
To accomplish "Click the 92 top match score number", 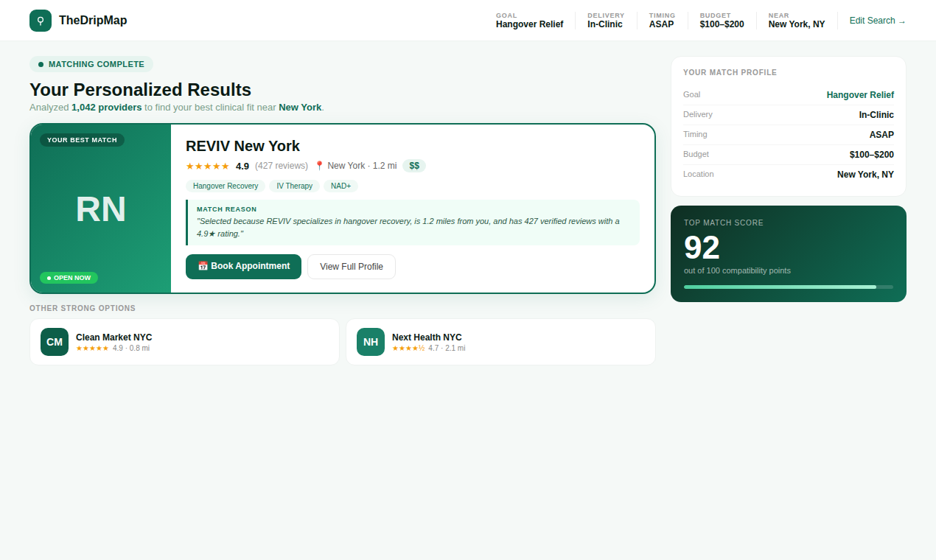I will pyautogui.click(x=702, y=248).
